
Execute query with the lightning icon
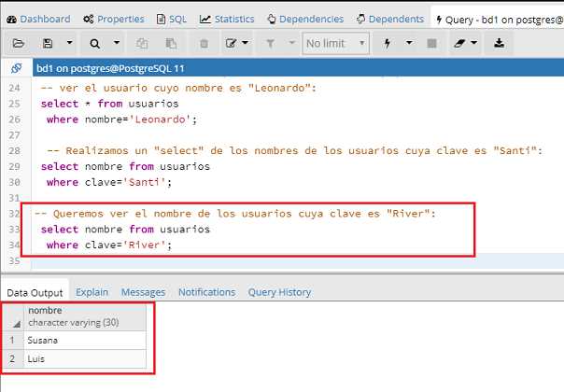tap(387, 44)
